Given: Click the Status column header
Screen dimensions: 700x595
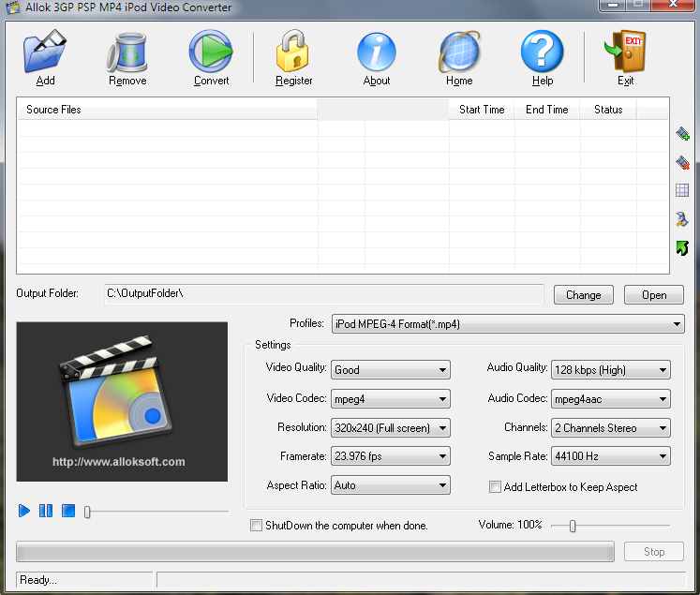Looking at the screenshot, I should (x=608, y=110).
